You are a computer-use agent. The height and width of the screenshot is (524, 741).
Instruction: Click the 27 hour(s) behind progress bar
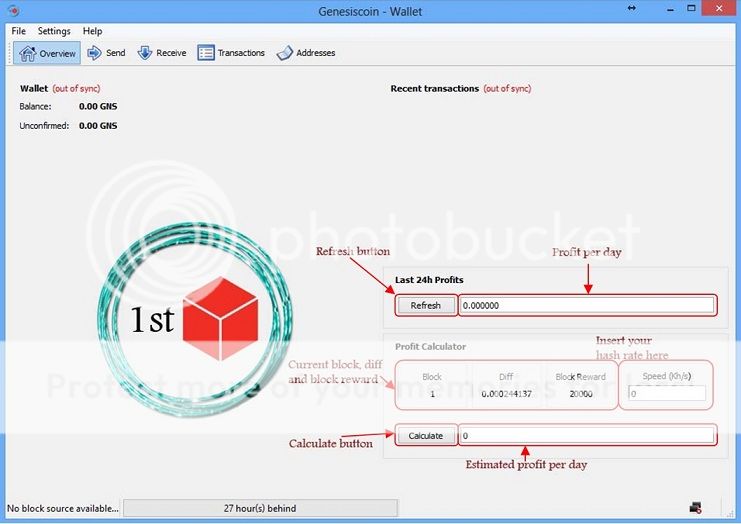(x=260, y=508)
